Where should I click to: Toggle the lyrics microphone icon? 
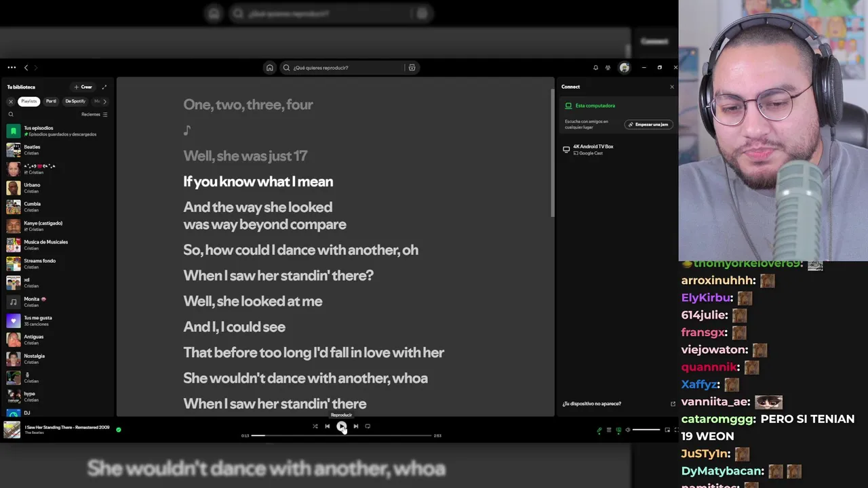(599, 430)
